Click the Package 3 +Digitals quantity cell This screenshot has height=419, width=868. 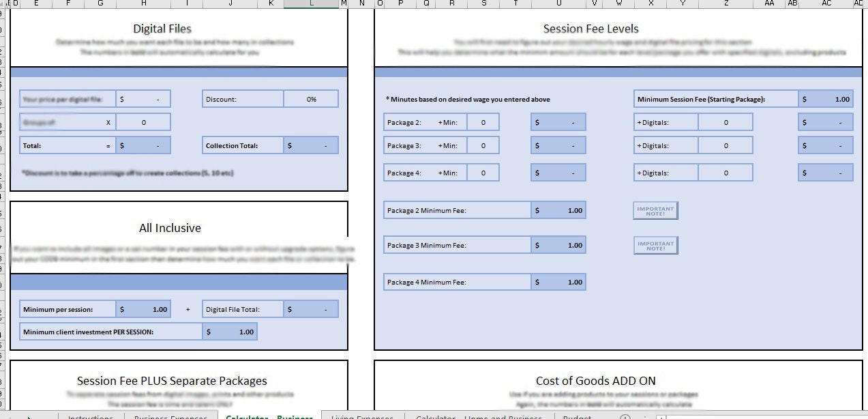pyautogui.click(x=726, y=145)
